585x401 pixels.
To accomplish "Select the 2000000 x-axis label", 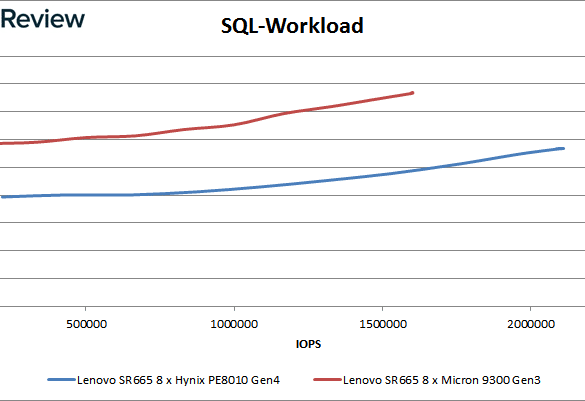I will click(x=531, y=324).
